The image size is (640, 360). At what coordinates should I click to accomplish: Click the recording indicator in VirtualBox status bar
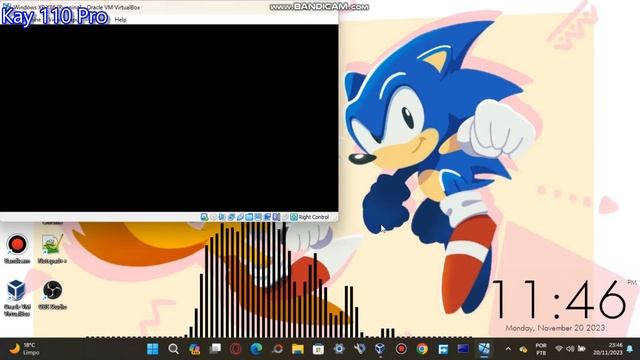point(267,217)
